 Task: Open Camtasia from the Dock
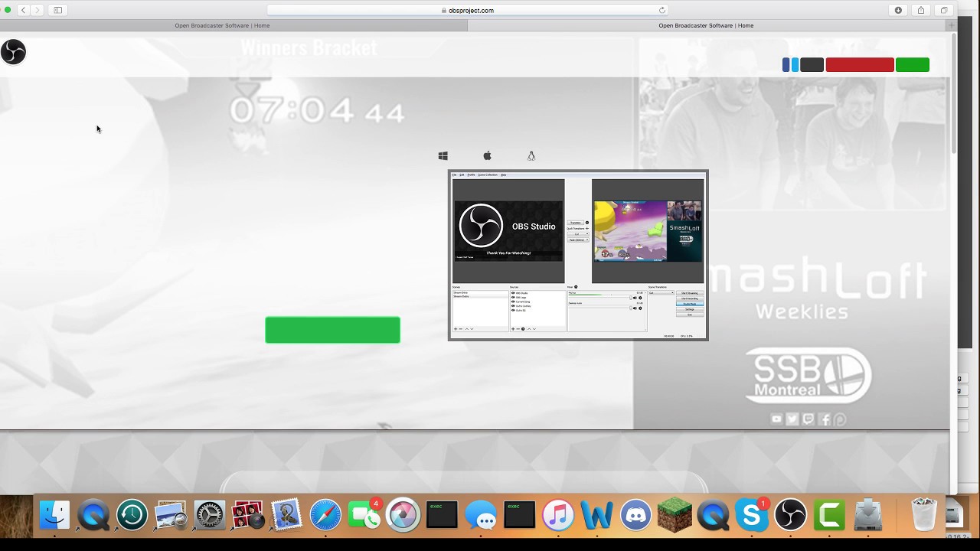point(829,515)
